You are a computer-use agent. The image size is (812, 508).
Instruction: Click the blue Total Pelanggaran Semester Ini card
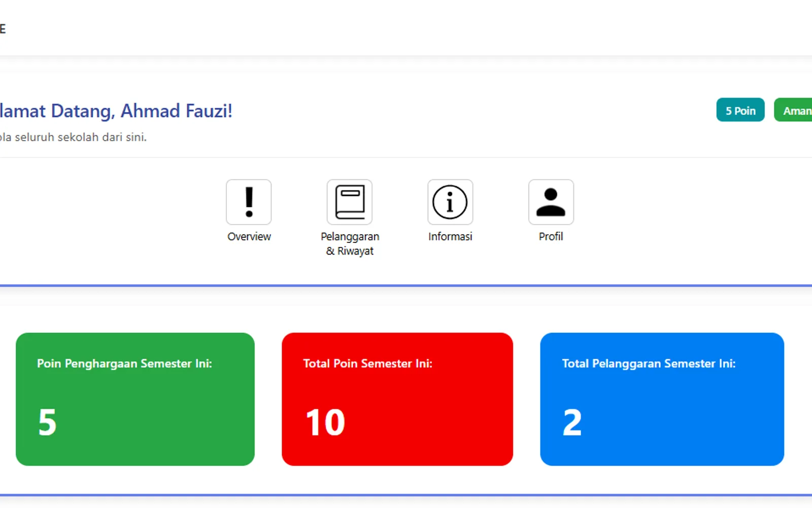pyautogui.click(x=662, y=399)
